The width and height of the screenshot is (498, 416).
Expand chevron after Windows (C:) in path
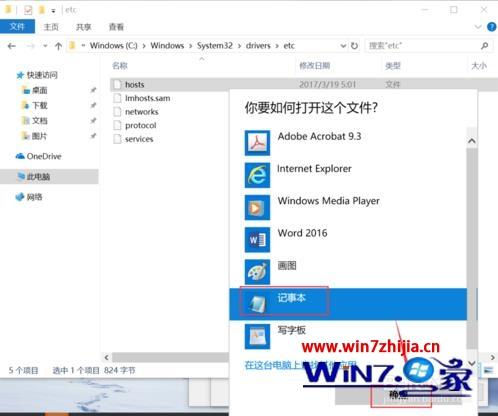coord(144,46)
